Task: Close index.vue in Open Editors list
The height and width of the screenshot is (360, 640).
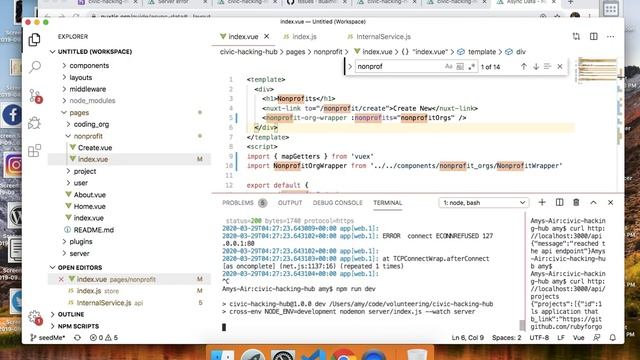Action: (x=61, y=280)
